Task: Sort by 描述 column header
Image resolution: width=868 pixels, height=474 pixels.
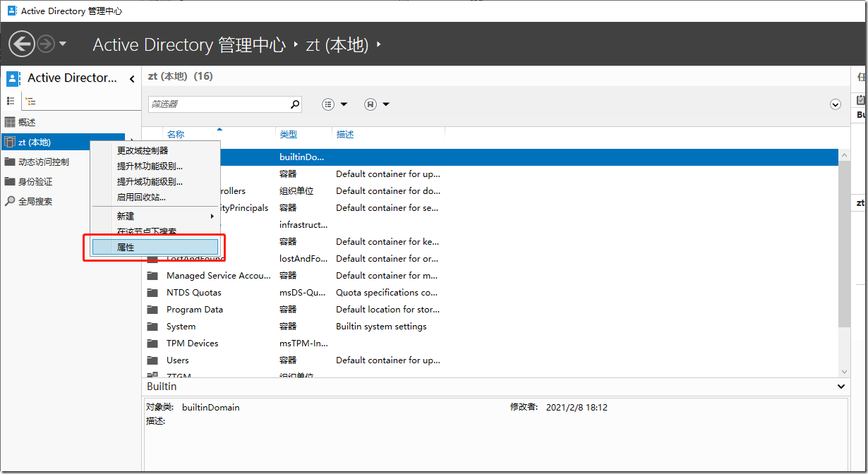Action: 345,135
